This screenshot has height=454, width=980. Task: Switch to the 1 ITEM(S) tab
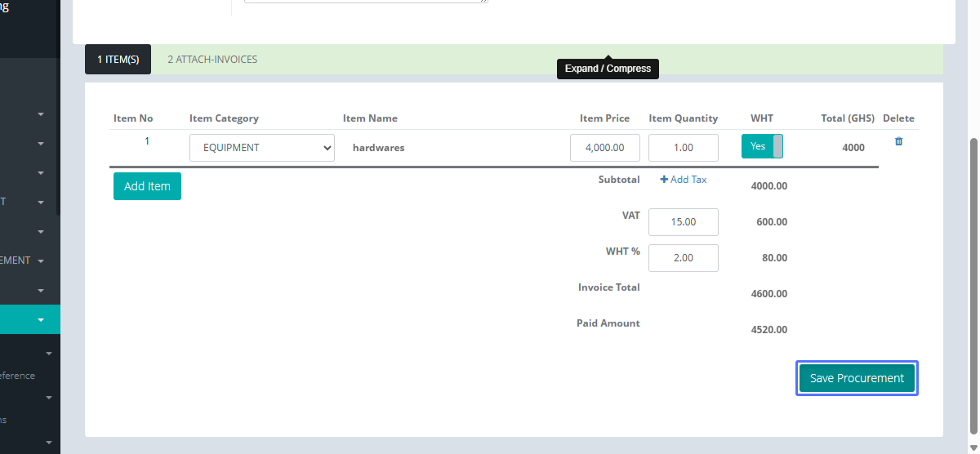click(118, 60)
